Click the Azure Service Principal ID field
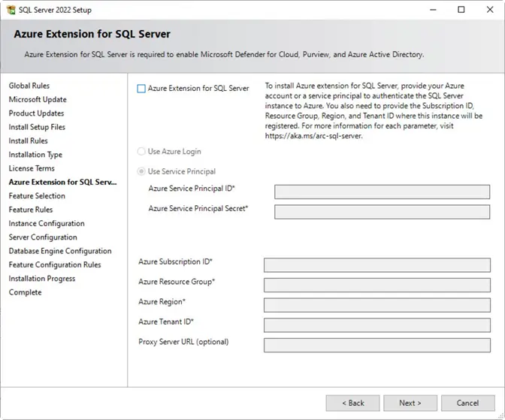This screenshot has height=420, width=505. (382, 192)
